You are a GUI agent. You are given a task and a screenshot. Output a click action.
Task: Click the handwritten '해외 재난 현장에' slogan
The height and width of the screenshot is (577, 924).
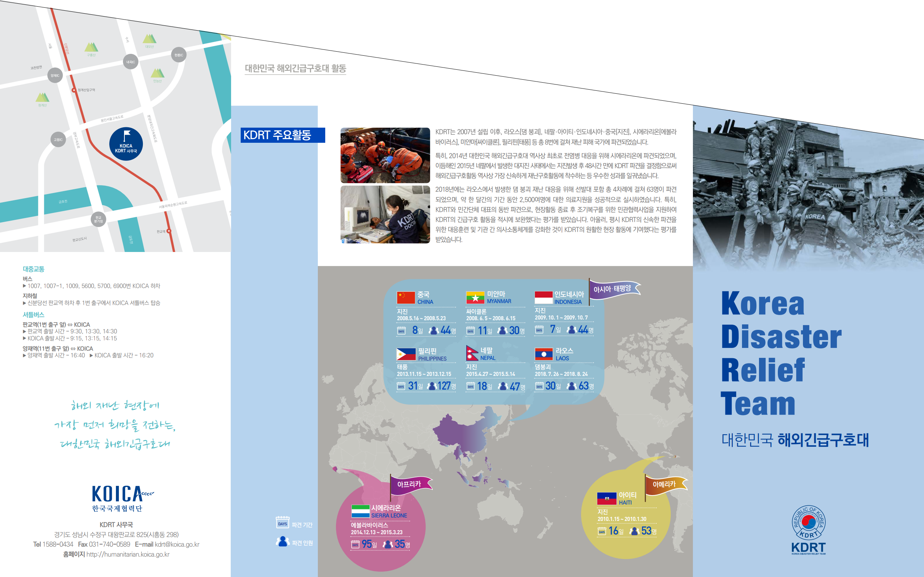115,405
